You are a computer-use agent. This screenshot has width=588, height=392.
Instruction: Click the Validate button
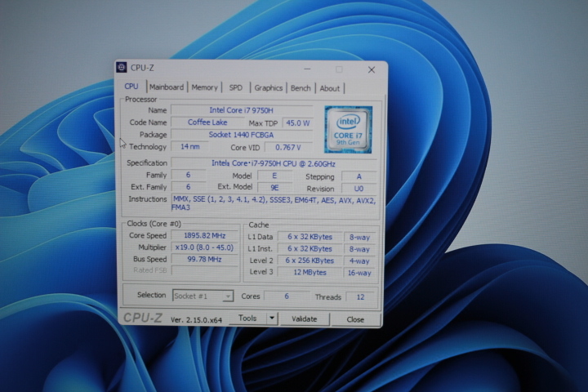(x=304, y=318)
